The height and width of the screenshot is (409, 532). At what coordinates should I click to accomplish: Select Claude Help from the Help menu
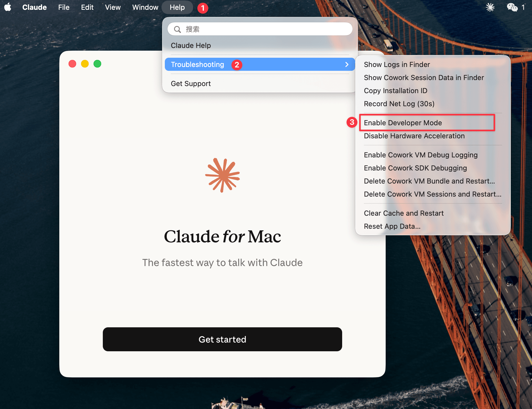pos(191,45)
